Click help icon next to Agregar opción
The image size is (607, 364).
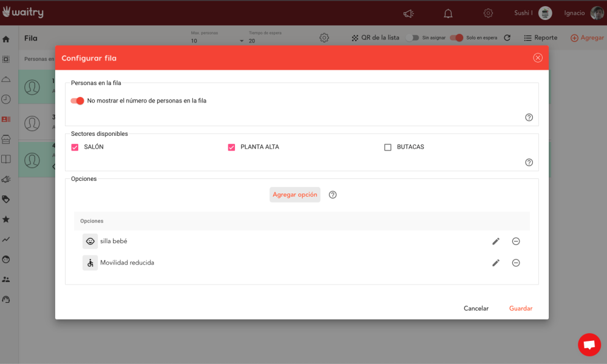click(333, 195)
